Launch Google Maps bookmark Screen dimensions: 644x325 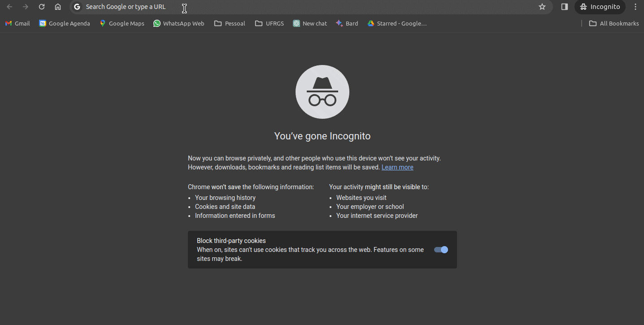coord(122,23)
